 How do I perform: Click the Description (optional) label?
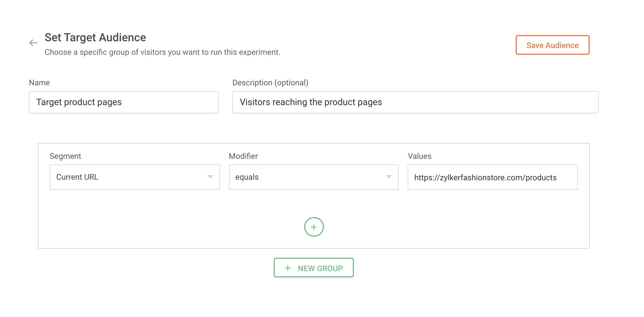point(270,83)
